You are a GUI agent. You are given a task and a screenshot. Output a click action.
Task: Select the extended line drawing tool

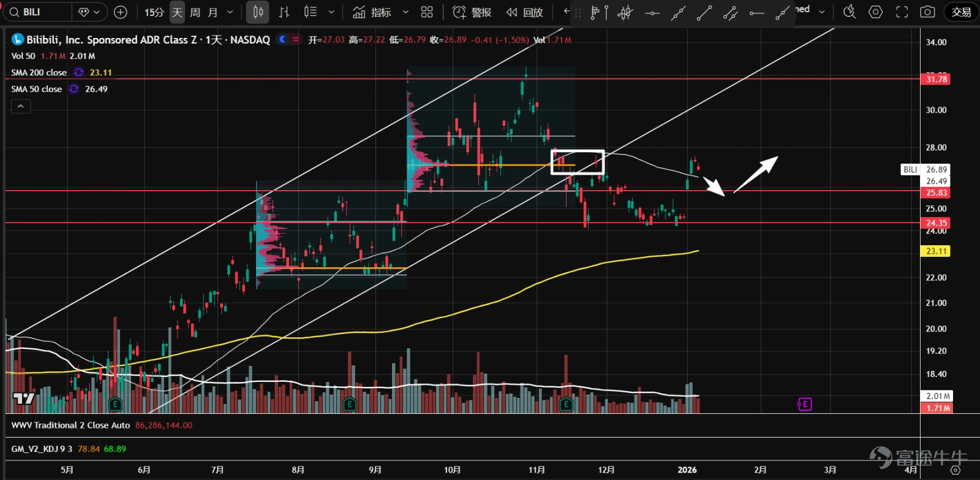tap(678, 13)
